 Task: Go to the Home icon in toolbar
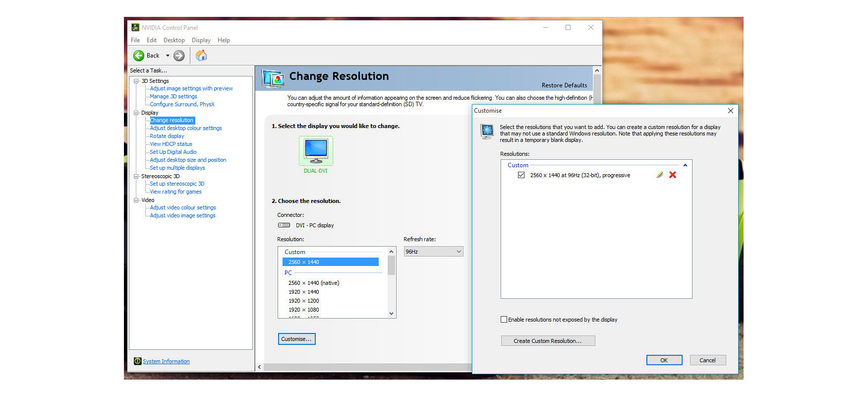click(x=201, y=56)
